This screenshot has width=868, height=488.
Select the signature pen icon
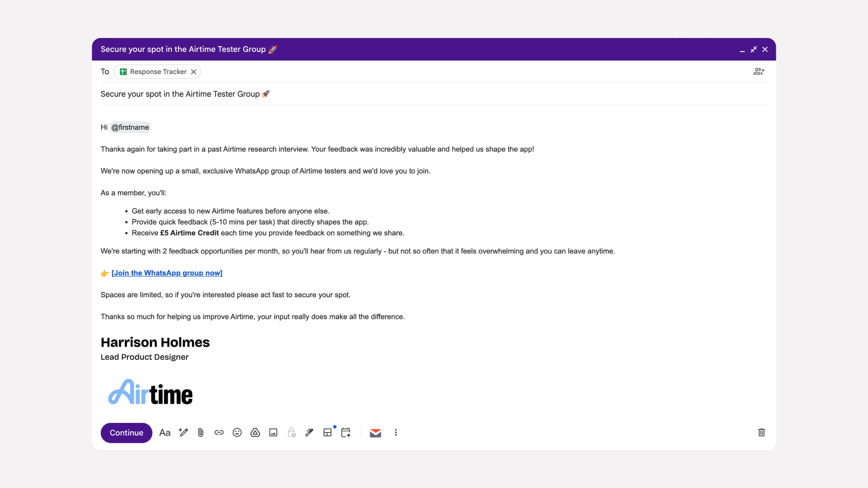[x=309, y=432]
